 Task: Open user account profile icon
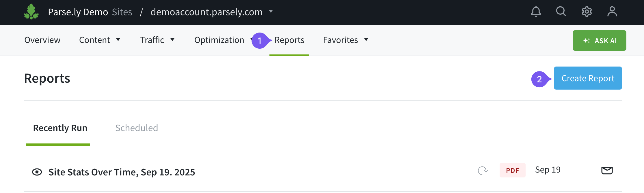612,12
